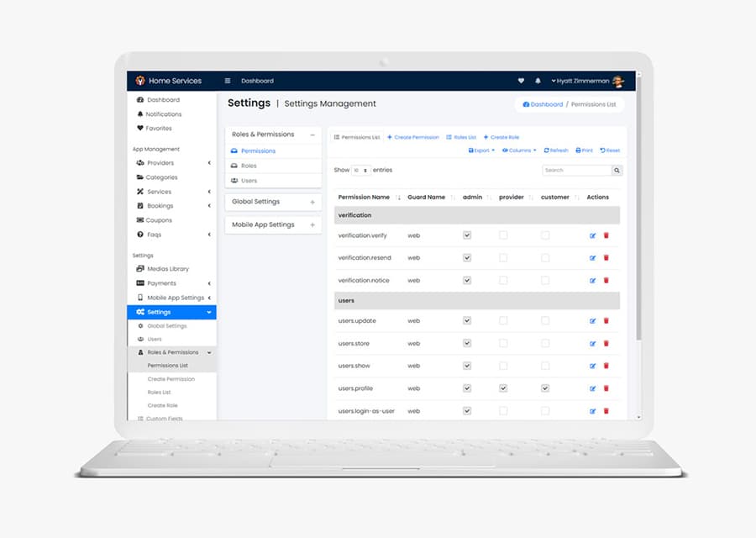The image size is (756, 538).
Task: Click the Refresh table button
Action: pyautogui.click(x=556, y=150)
